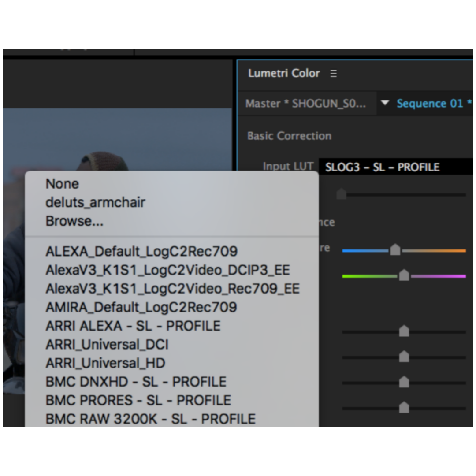Click the third gray tone slider below Tint

tap(404, 382)
